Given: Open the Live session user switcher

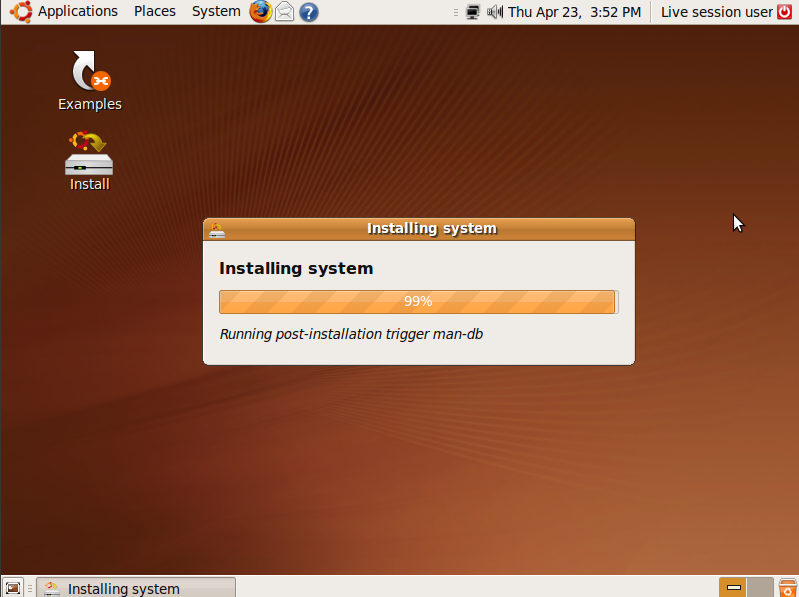Looking at the screenshot, I should click(x=716, y=12).
